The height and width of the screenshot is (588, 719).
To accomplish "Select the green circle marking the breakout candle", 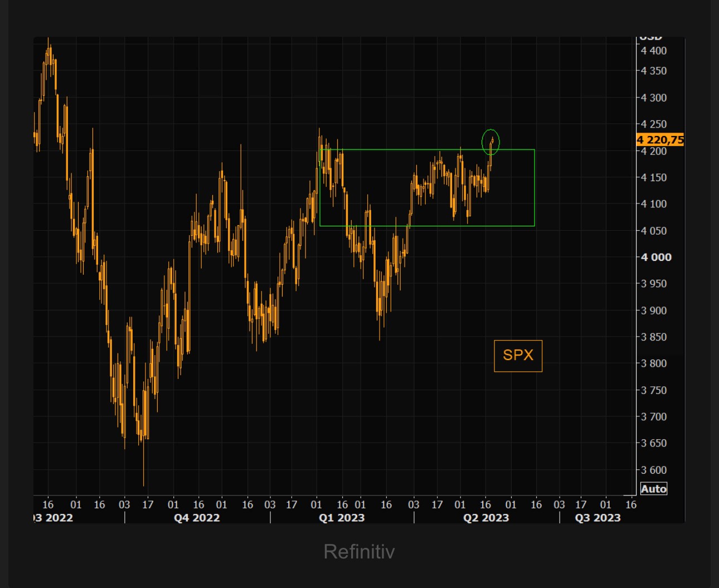I will (x=492, y=142).
